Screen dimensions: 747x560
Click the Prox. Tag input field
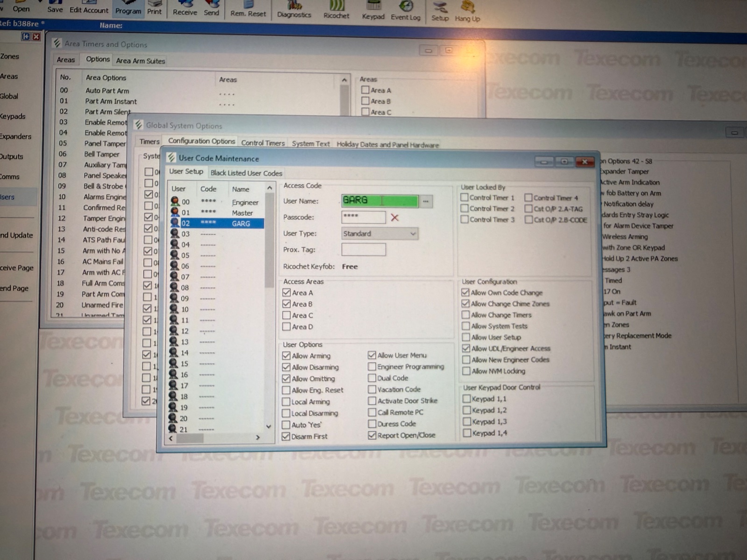click(x=363, y=250)
